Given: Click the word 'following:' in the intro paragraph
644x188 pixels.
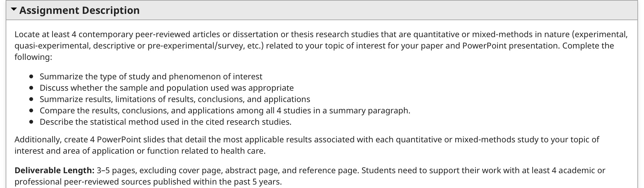Looking at the screenshot, I should 33,57.
